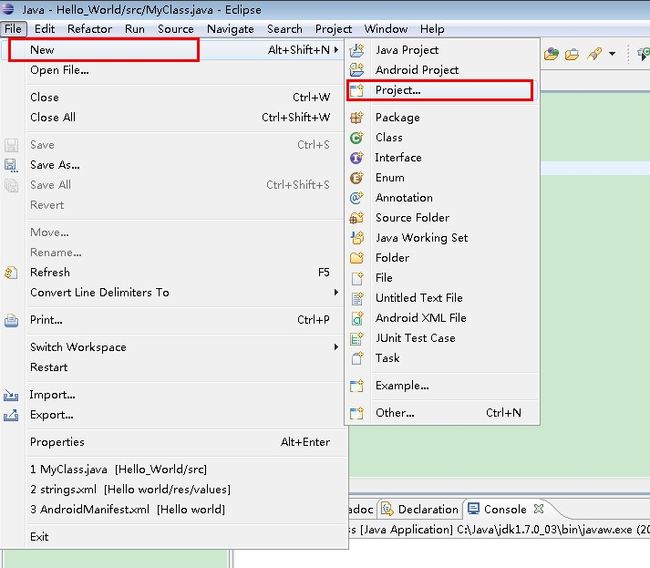Choose JUnit Test Case submenu entry
Image resolution: width=650 pixels, height=568 pixels.
click(442, 338)
